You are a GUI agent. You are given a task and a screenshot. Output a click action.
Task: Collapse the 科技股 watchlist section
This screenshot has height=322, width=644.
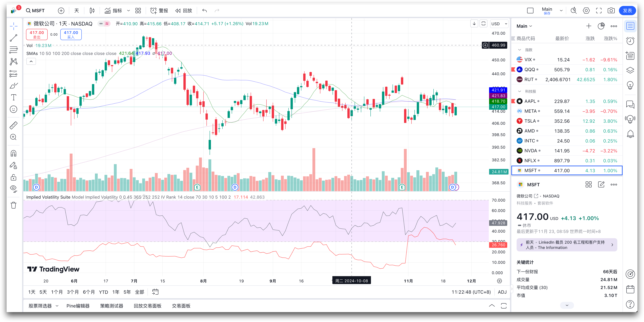coord(519,91)
